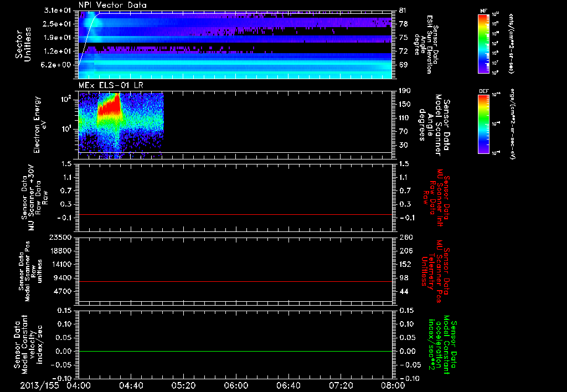This screenshot has height=392, width=567.
Task: Click the 1.2e+01 sector tick value
Action: (x=59, y=51)
